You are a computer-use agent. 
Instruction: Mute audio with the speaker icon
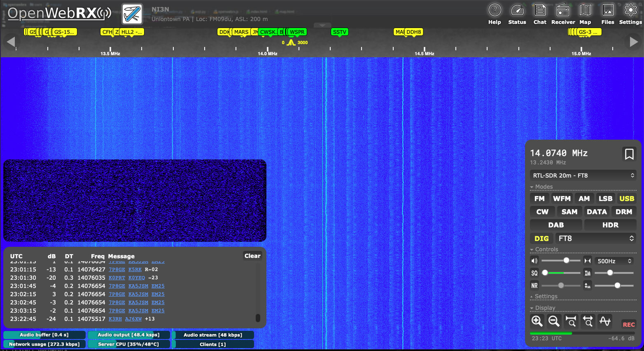click(534, 261)
